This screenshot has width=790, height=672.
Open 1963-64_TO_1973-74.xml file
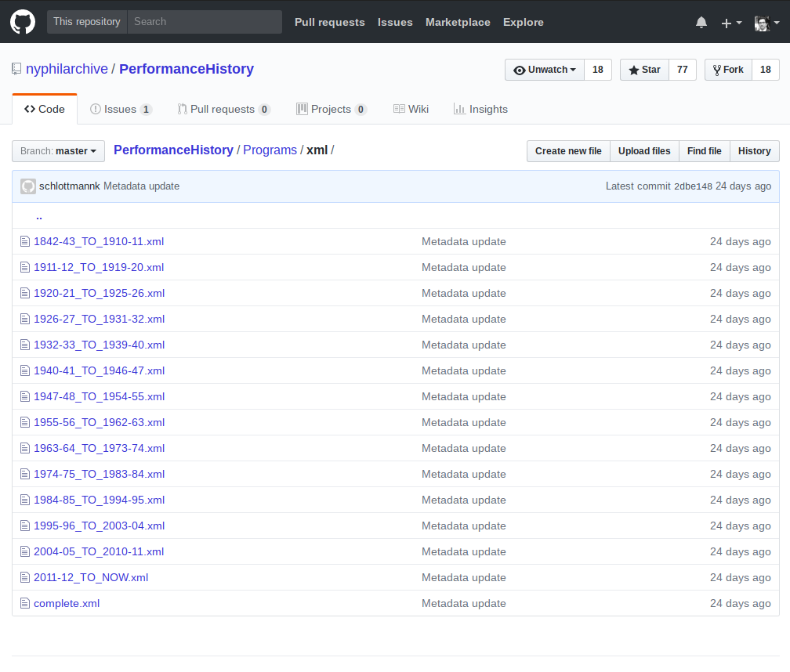(x=100, y=448)
